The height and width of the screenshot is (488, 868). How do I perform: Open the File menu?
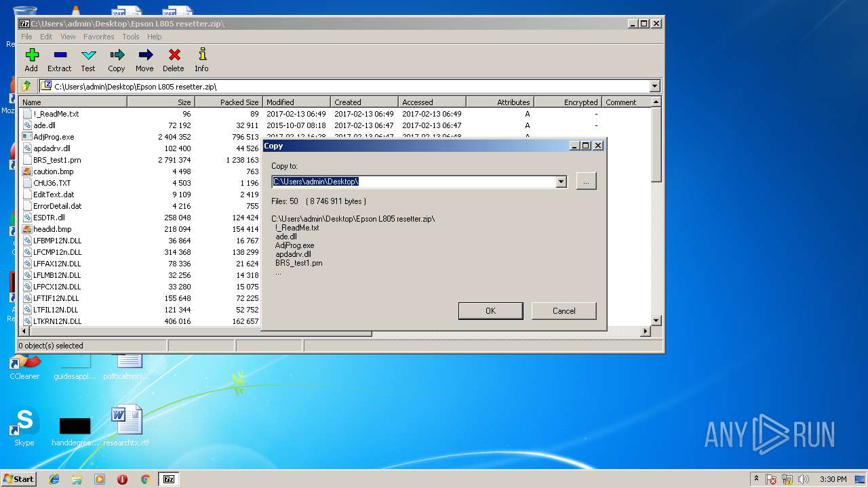tap(26, 37)
